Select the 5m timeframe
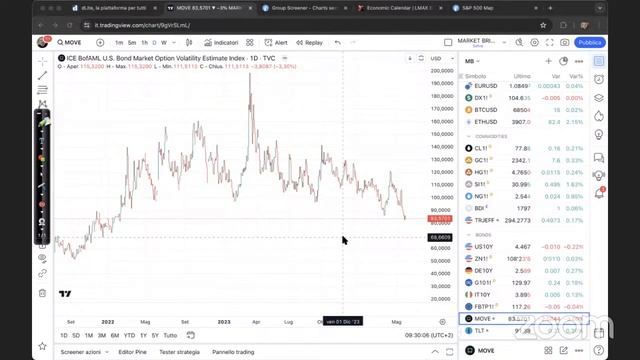This screenshot has width=640, height=360. [132, 42]
